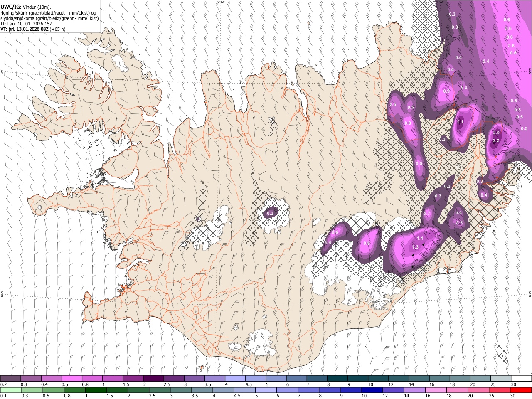Click the snow scale swatch between 3 and 3.5

pos(194,379)
